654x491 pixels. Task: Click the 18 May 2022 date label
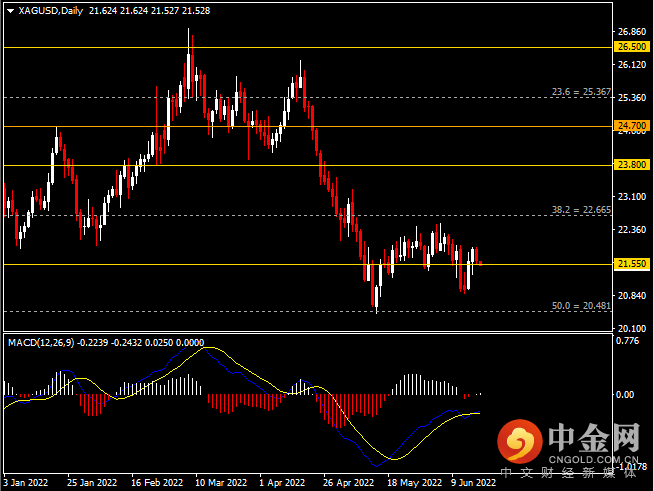pos(414,483)
